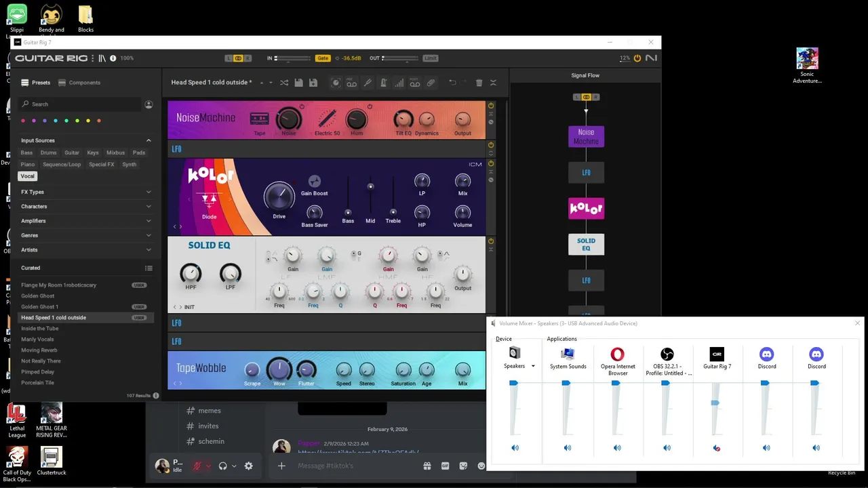Open the Discord gift icon in message bar
This screenshot has height=488, width=868.
pyautogui.click(x=427, y=466)
